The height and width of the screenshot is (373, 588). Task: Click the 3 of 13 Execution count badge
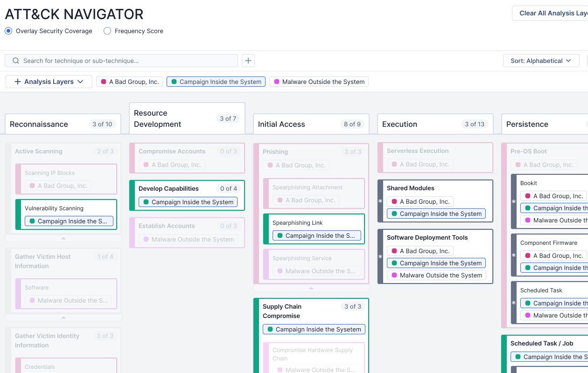[475, 124]
